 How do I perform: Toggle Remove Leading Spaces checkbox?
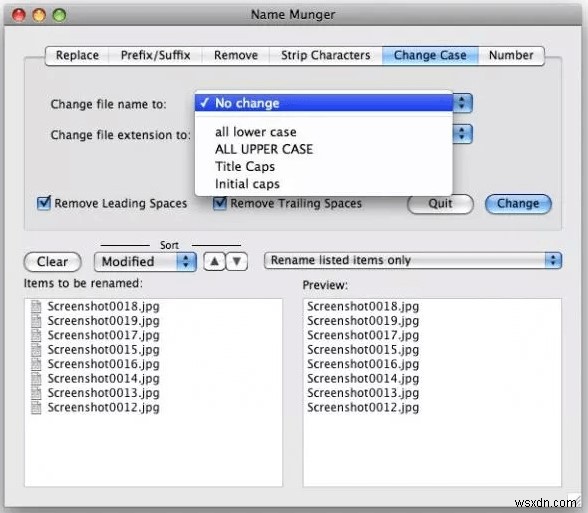(x=44, y=203)
